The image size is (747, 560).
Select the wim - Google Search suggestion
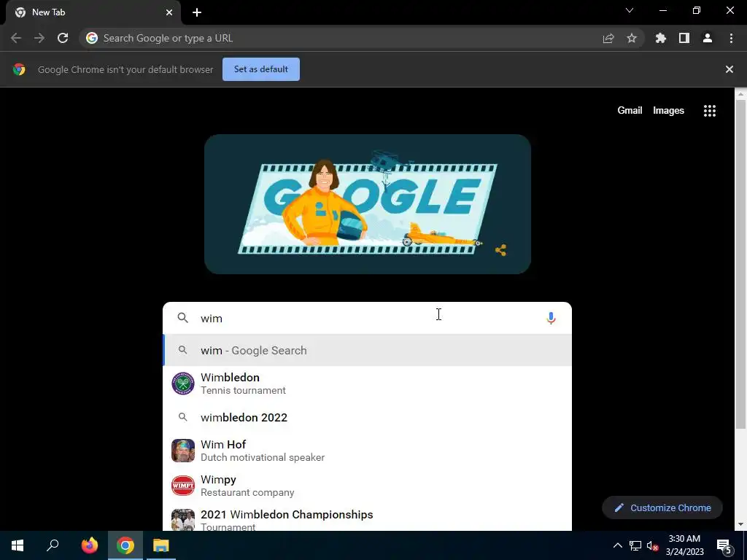point(367,351)
